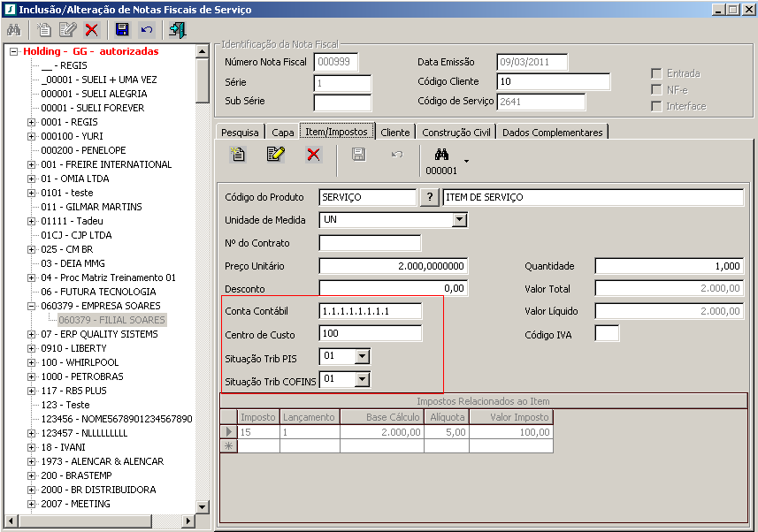Delete item with red X in Item/Impostos tab
Viewport: 758px width, 532px height.
(x=313, y=155)
